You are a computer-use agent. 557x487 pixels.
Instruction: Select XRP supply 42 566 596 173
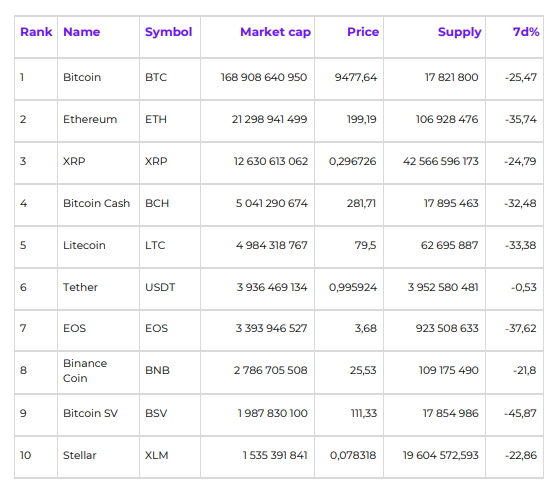tap(440, 161)
